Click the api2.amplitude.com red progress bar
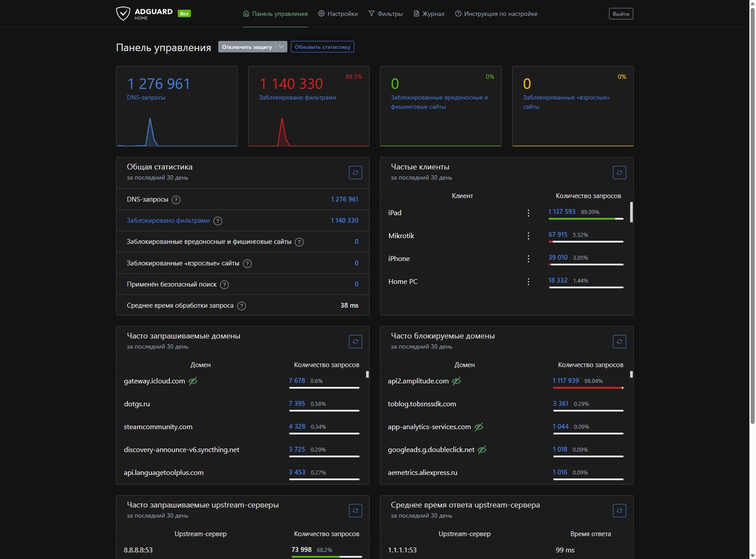756x559 pixels. [x=588, y=388]
